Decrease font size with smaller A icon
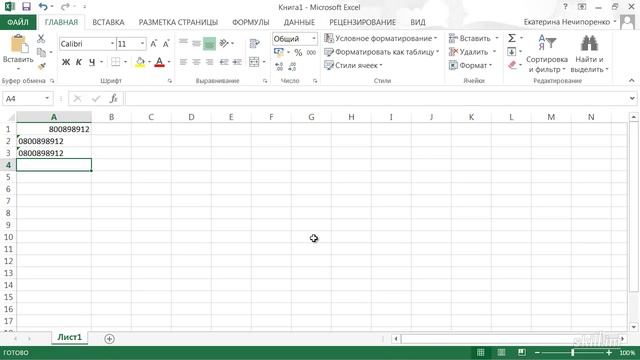Viewport: 640px width, 360px height. [166, 44]
